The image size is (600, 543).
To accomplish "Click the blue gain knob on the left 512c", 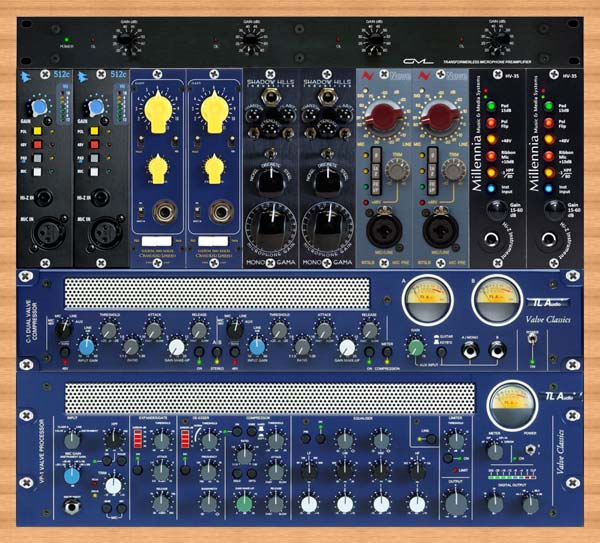I will click(38, 107).
